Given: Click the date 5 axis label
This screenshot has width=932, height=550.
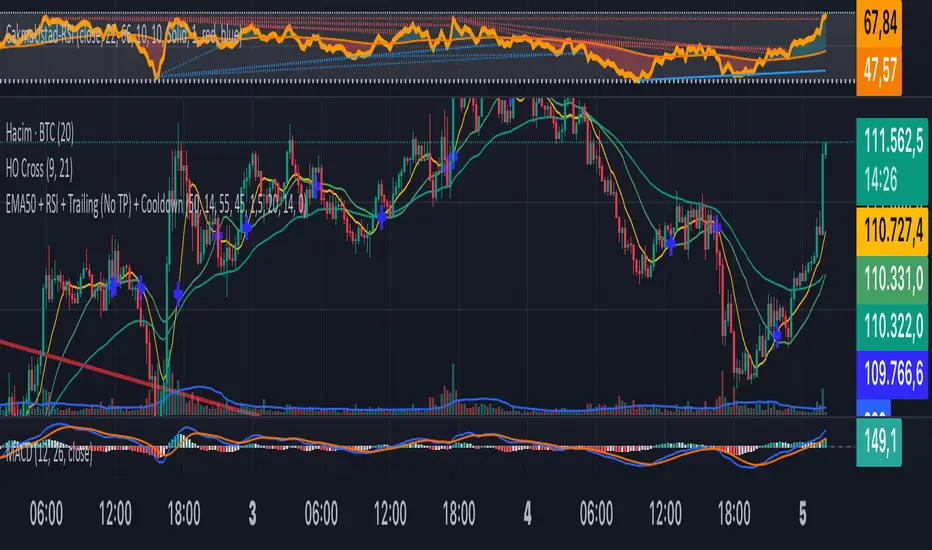Looking at the screenshot, I should click(803, 513).
